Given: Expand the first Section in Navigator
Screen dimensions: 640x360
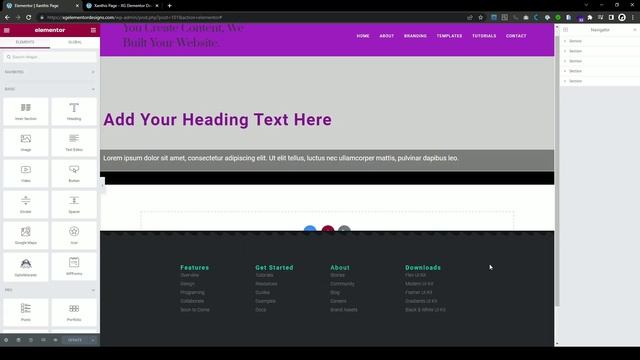Looking at the screenshot, I should tap(565, 41).
